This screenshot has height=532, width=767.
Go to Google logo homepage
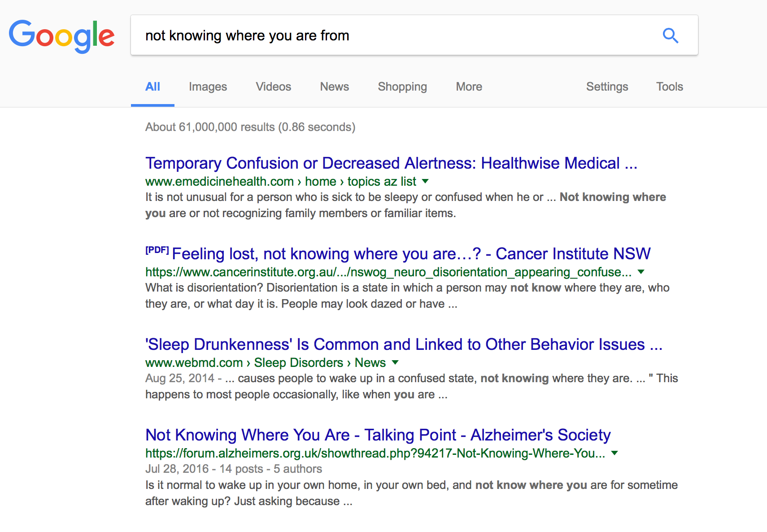[62, 36]
